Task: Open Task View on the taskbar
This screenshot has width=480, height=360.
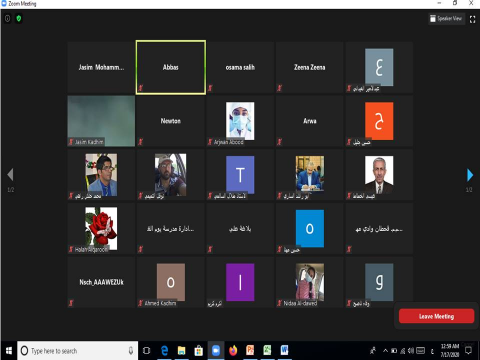Action: click(x=146, y=351)
